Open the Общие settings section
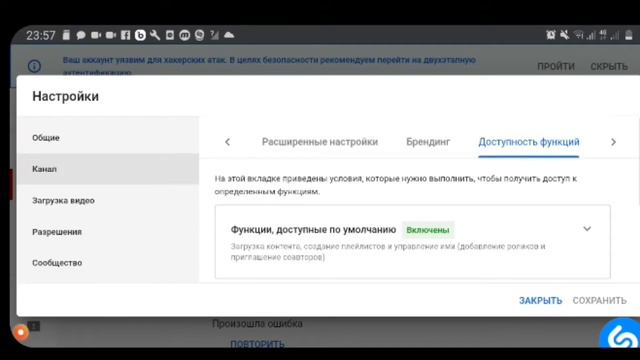640x360 pixels. (x=108, y=138)
